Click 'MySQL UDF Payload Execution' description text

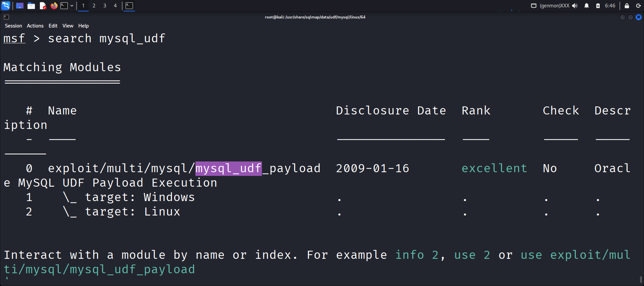(x=118, y=183)
